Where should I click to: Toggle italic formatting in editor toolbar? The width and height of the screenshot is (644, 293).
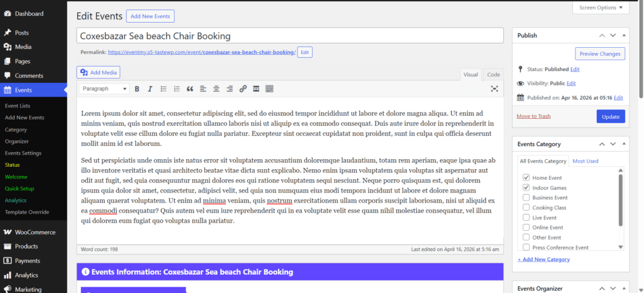tap(150, 89)
